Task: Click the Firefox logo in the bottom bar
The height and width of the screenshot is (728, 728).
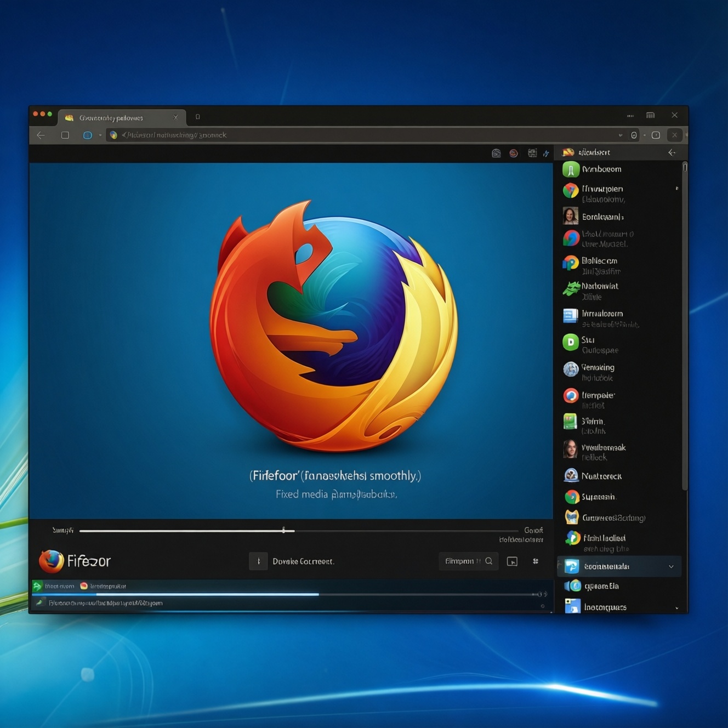Action: click(52, 561)
